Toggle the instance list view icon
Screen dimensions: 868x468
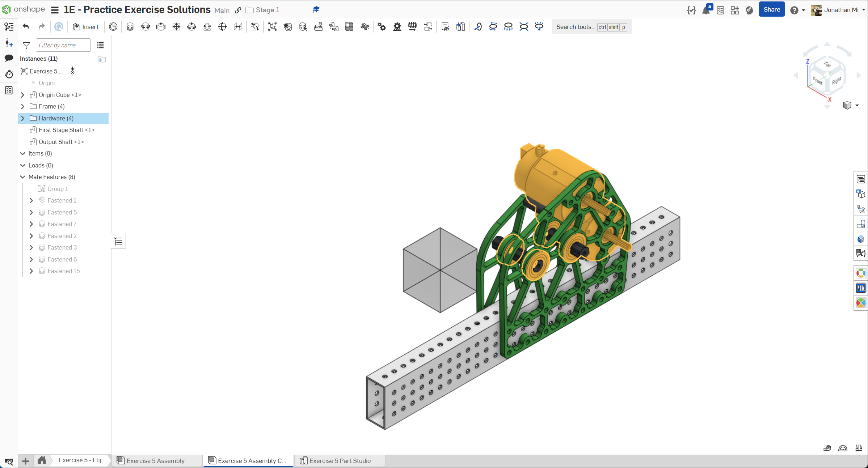(100, 45)
